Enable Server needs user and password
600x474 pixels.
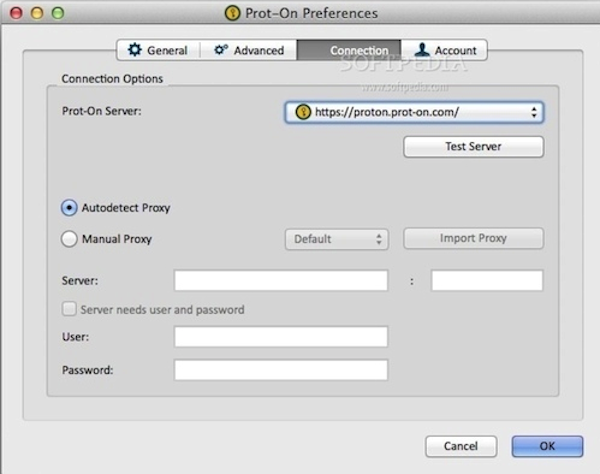coord(69,309)
